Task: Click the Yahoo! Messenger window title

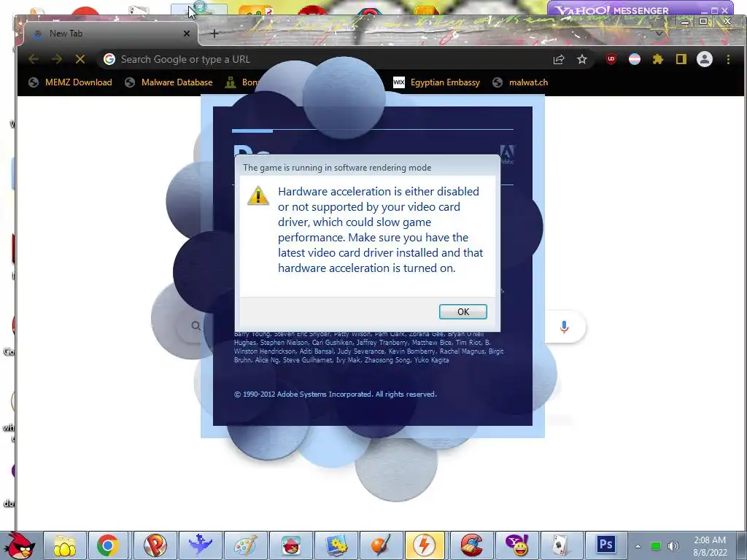Action: pos(612,10)
